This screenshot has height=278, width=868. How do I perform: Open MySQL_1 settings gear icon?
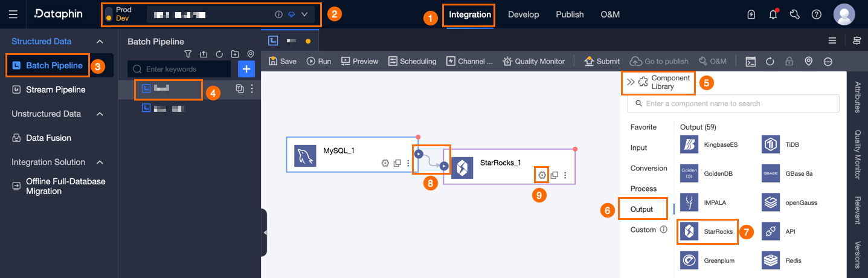(x=385, y=163)
